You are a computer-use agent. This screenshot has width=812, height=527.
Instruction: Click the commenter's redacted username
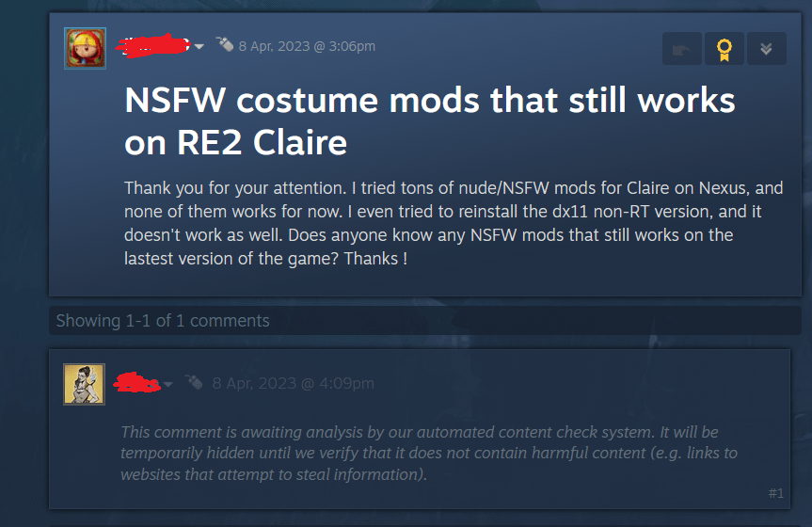137,382
